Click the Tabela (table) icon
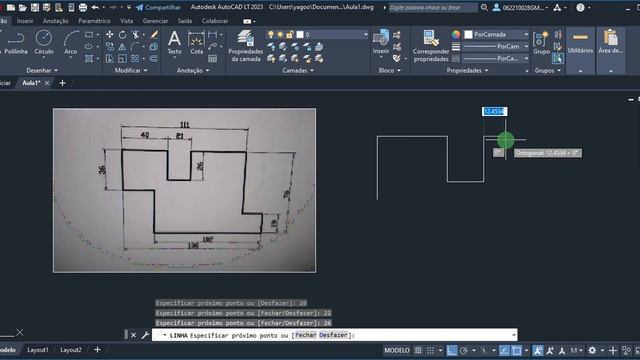This screenshot has height=360, width=640. pos(213,58)
